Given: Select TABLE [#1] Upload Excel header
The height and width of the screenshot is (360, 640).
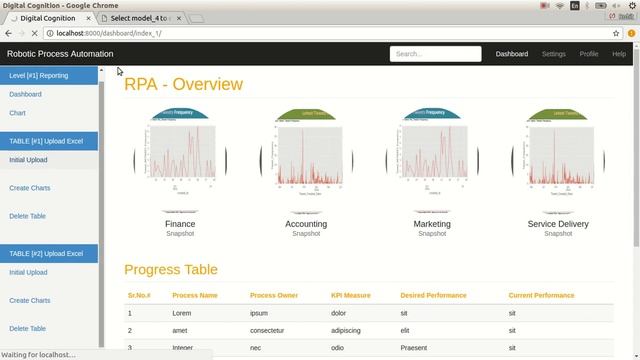Looking at the screenshot, I should pyautogui.click(x=49, y=141).
